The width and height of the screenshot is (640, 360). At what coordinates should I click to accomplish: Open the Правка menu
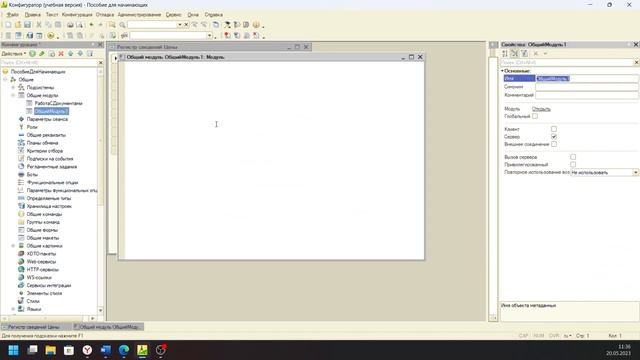pos(33,15)
